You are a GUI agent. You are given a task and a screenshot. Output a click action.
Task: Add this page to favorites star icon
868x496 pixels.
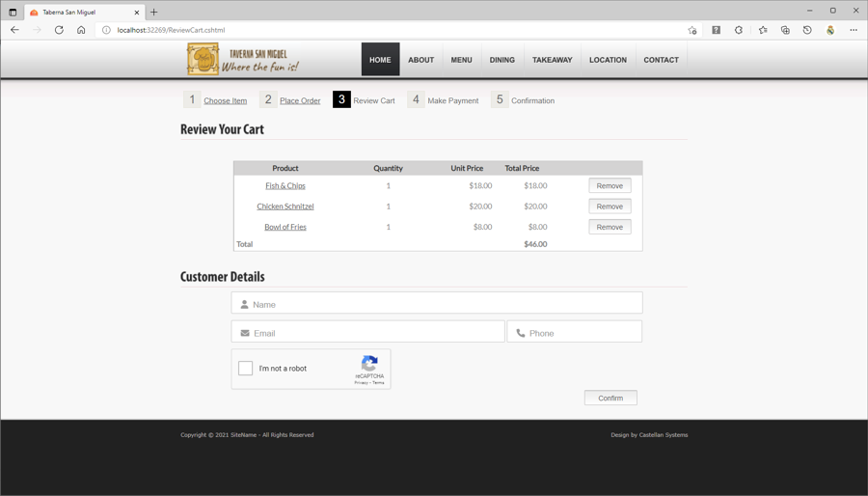pyautogui.click(x=692, y=30)
